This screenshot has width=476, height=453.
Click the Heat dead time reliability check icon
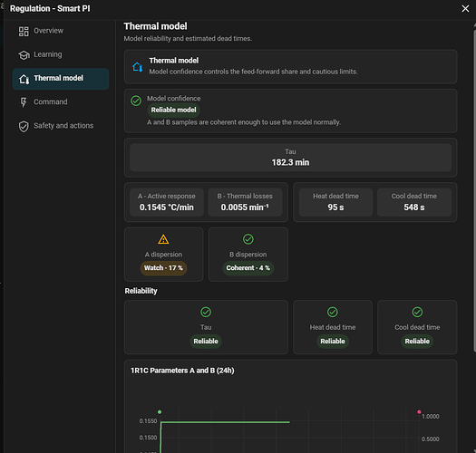pyautogui.click(x=333, y=312)
